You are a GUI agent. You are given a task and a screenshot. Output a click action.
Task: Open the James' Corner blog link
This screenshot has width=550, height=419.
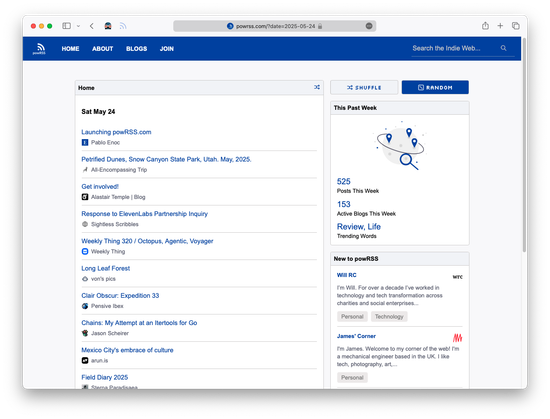[x=356, y=336]
